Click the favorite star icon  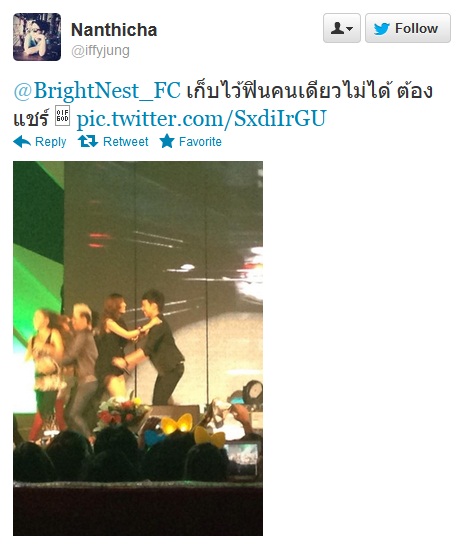click(167, 141)
